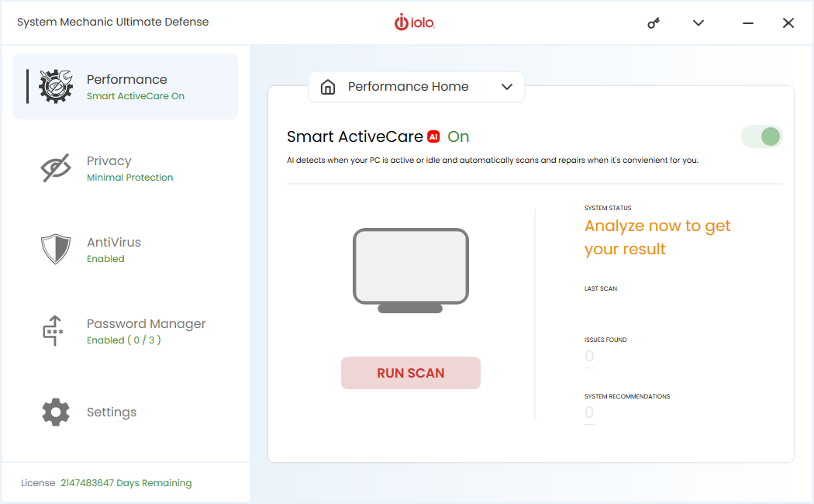Expand the Performance Home dropdown chevron
This screenshot has width=814, height=504.
pyautogui.click(x=507, y=87)
